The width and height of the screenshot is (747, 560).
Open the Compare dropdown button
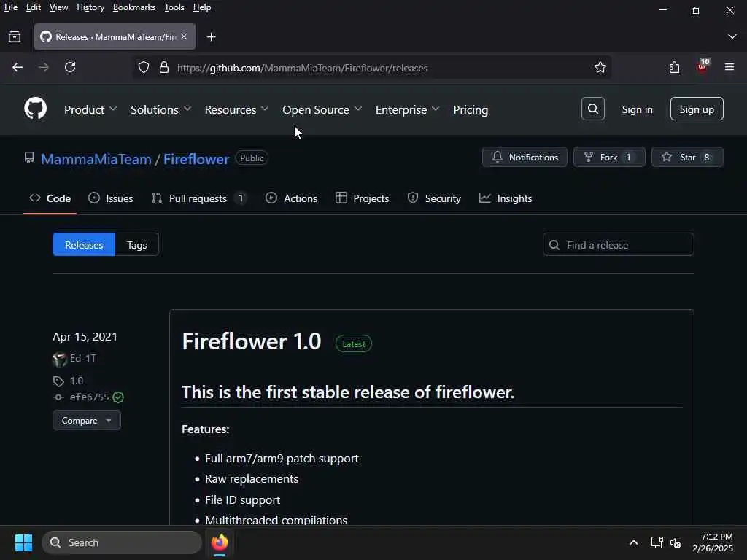pos(87,421)
